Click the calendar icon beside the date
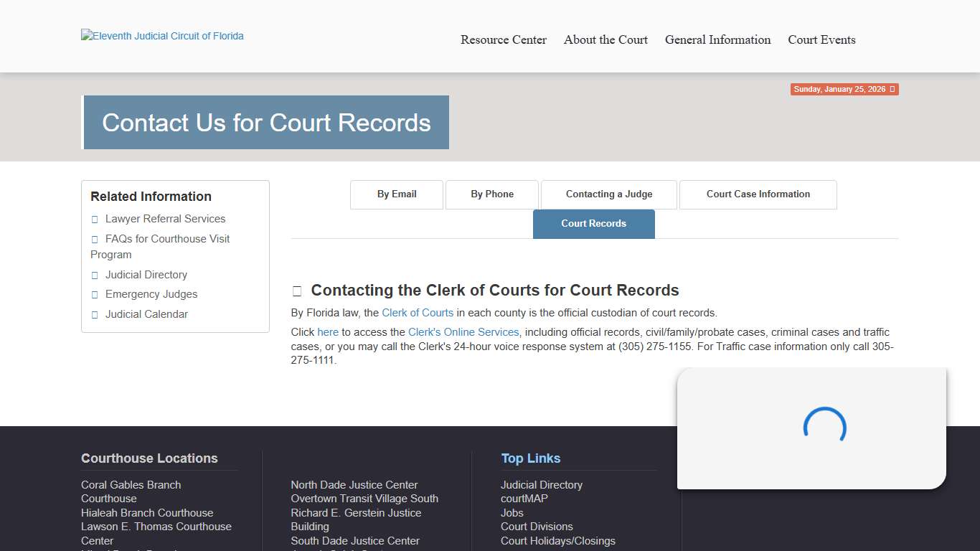The width and height of the screenshot is (980, 551). tap(893, 89)
